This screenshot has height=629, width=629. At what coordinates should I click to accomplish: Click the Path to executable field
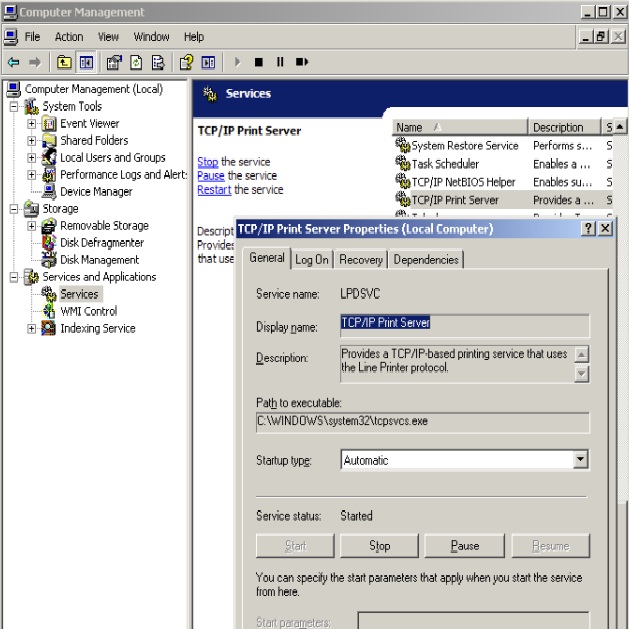(423, 423)
